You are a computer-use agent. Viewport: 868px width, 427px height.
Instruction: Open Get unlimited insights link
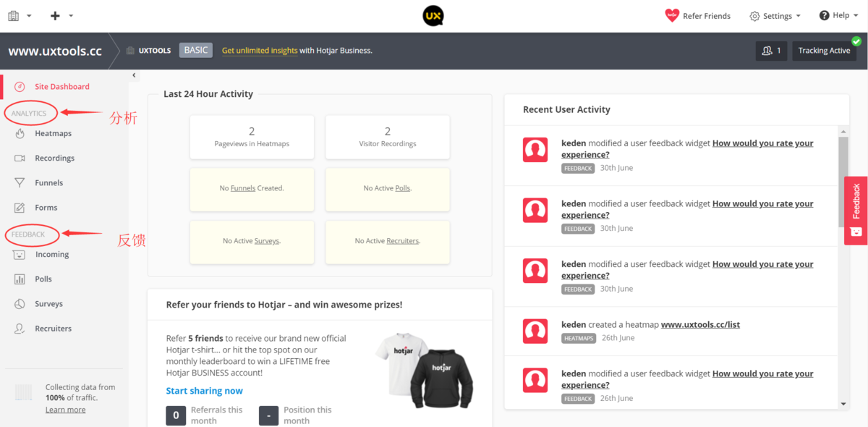click(x=260, y=51)
